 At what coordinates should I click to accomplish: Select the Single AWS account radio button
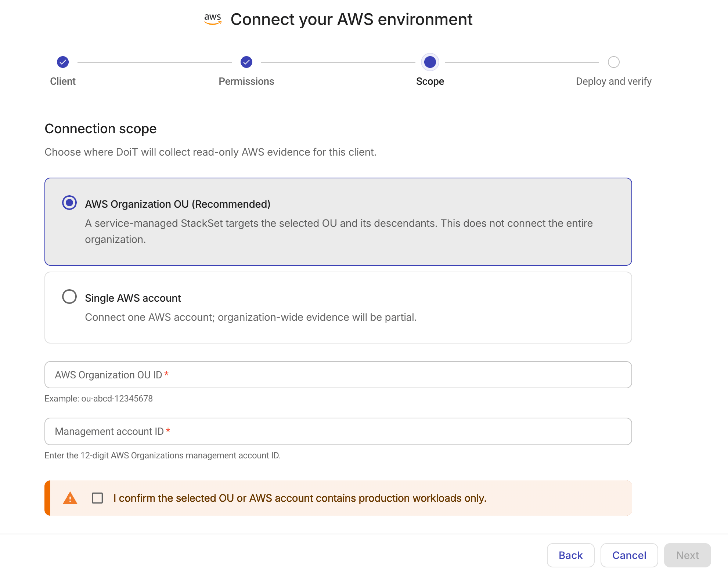point(69,297)
